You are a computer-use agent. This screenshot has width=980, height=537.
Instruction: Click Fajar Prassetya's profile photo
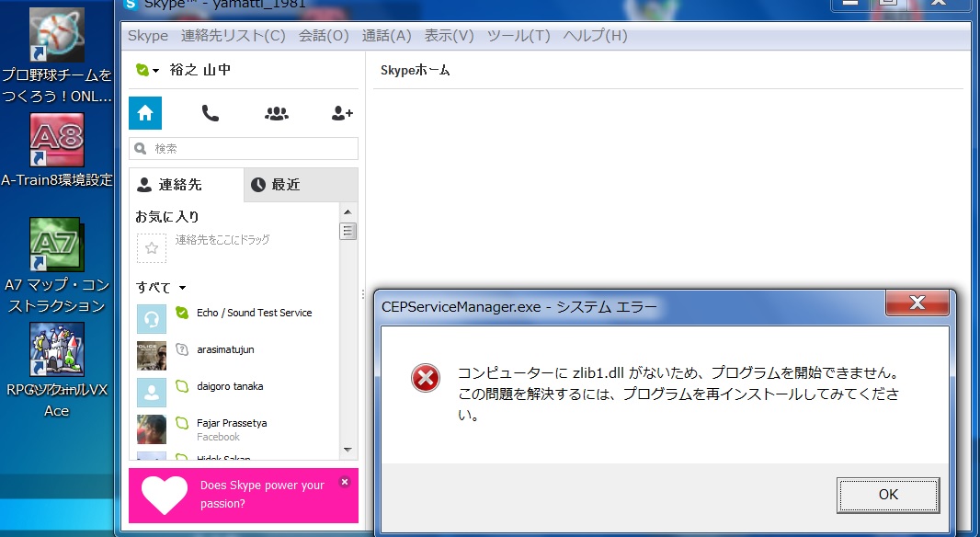152,429
